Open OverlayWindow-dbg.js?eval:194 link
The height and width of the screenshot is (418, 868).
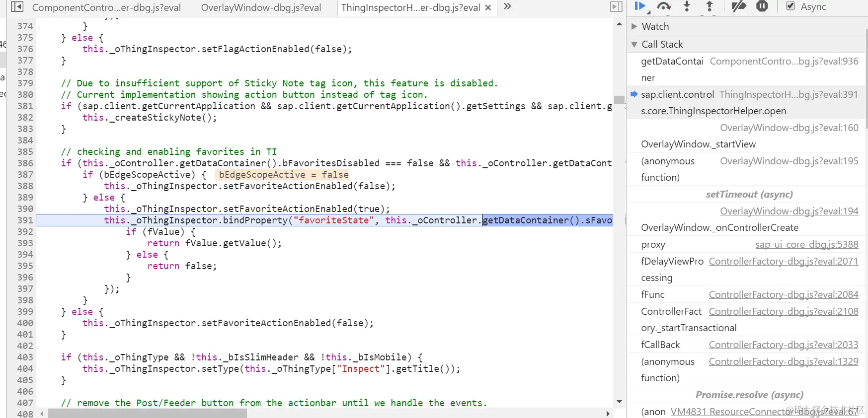[789, 211]
